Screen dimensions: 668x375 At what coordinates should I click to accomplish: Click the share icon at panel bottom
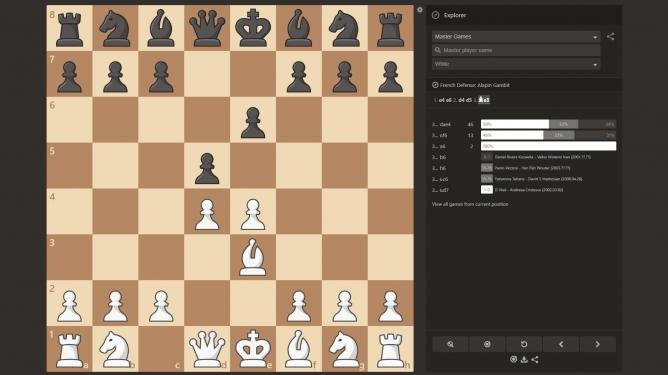click(535, 360)
